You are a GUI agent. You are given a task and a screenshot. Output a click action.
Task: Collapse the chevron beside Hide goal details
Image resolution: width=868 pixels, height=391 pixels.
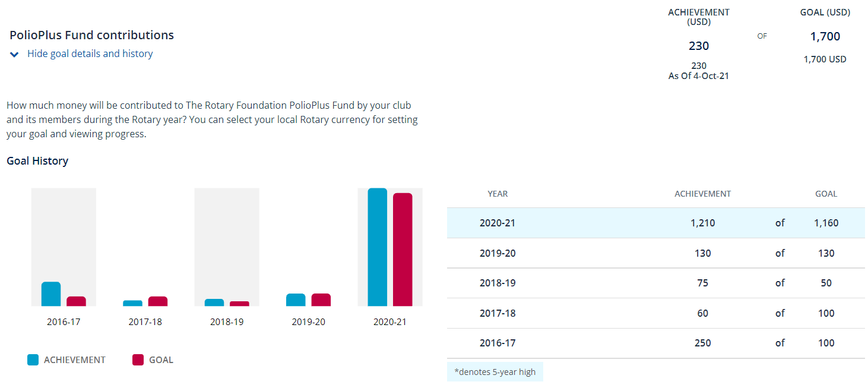(x=15, y=55)
